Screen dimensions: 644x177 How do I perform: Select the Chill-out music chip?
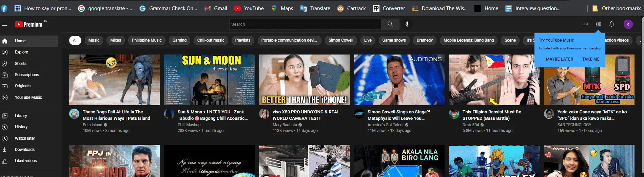click(x=211, y=40)
